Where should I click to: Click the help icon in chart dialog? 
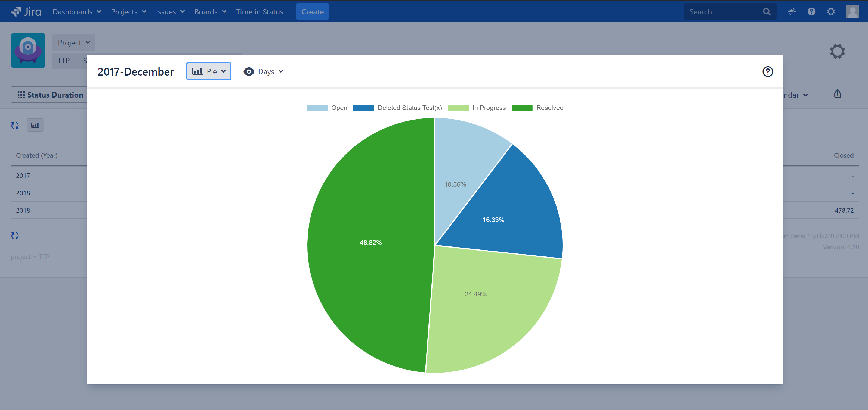pos(767,72)
